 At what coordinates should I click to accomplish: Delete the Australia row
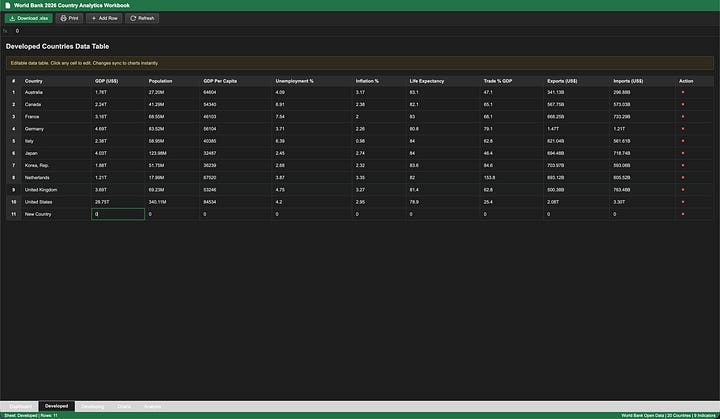pos(683,92)
